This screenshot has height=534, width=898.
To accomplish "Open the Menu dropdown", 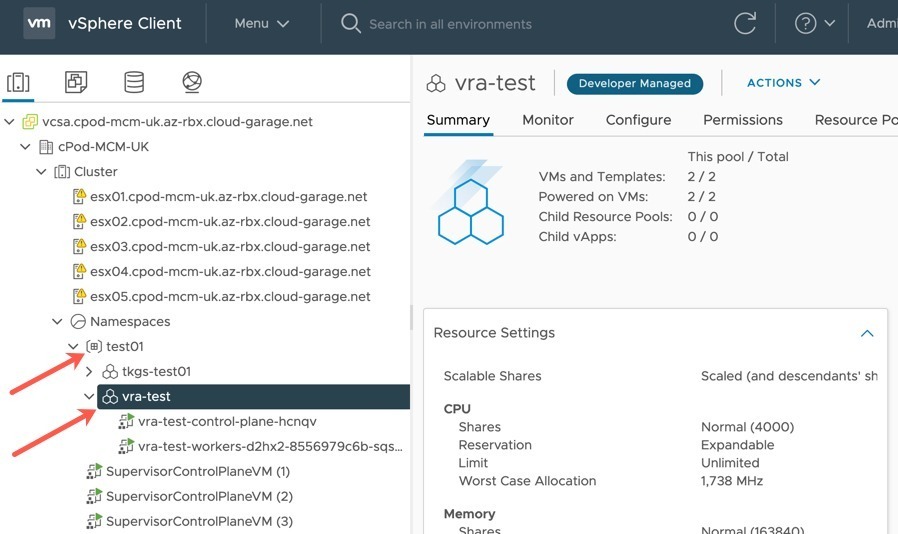I will pos(262,23).
